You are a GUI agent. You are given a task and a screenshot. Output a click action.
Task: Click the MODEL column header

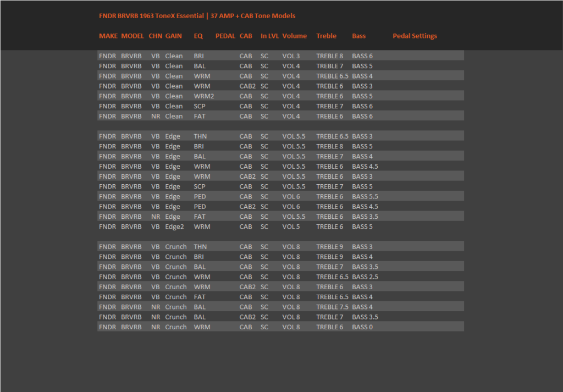132,36
